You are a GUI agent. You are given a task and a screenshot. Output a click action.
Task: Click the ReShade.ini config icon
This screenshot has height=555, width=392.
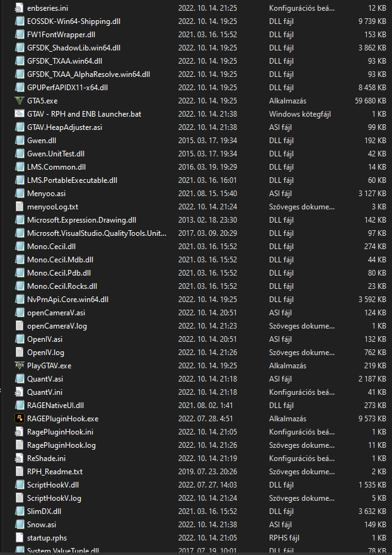[19, 459]
